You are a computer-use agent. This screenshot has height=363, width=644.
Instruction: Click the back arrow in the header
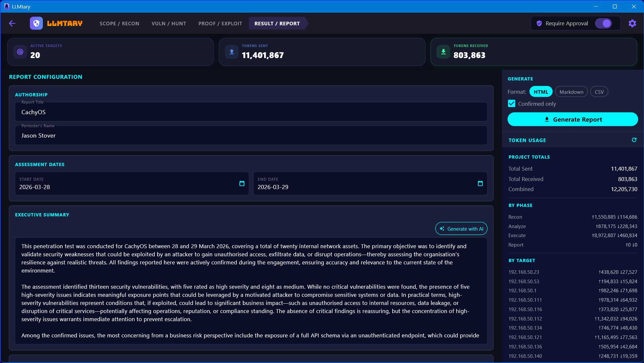[12, 23]
